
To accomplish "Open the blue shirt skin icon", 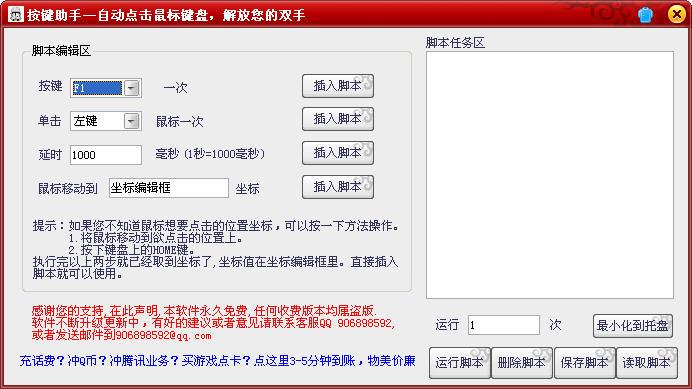I will click(645, 15).
